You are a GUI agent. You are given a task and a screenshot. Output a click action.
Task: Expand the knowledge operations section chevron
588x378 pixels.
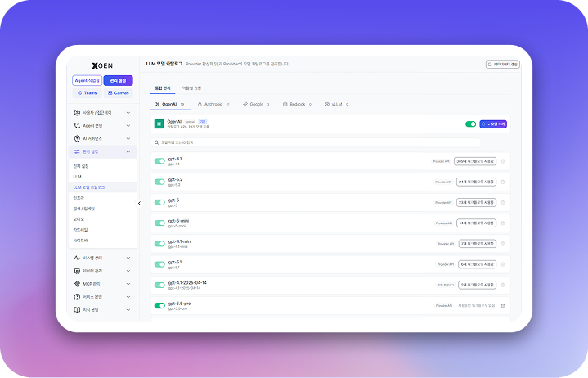click(128, 310)
